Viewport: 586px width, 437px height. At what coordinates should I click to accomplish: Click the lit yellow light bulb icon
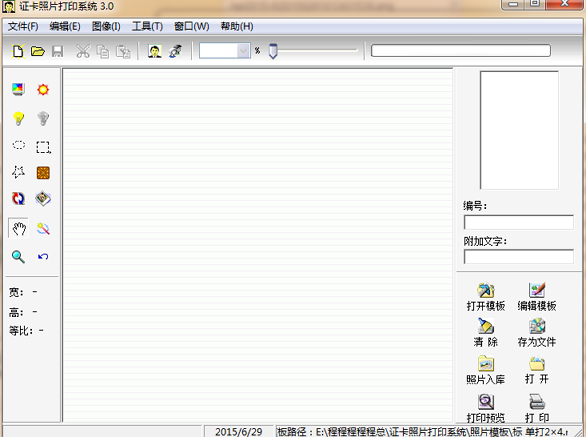(x=18, y=118)
